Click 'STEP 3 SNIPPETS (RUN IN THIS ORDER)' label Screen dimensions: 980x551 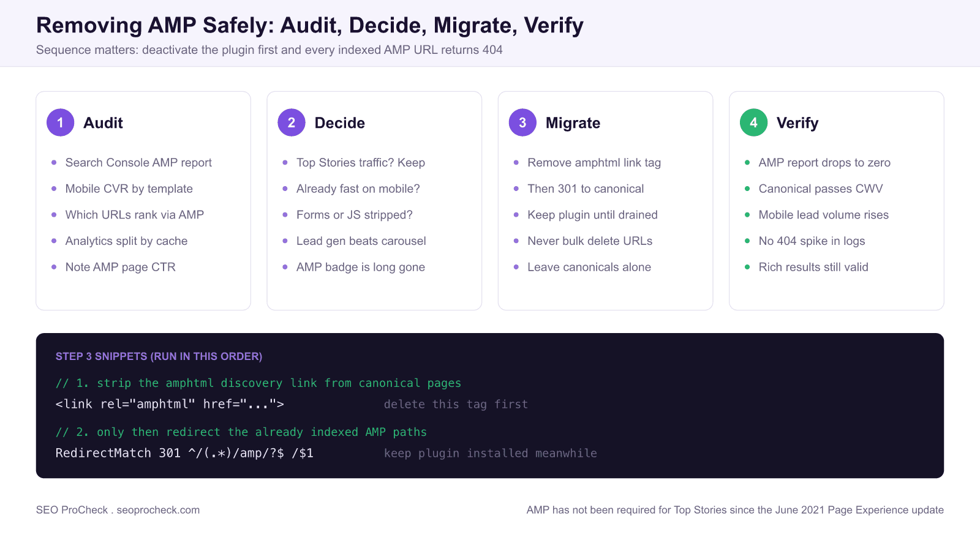[x=159, y=356]
